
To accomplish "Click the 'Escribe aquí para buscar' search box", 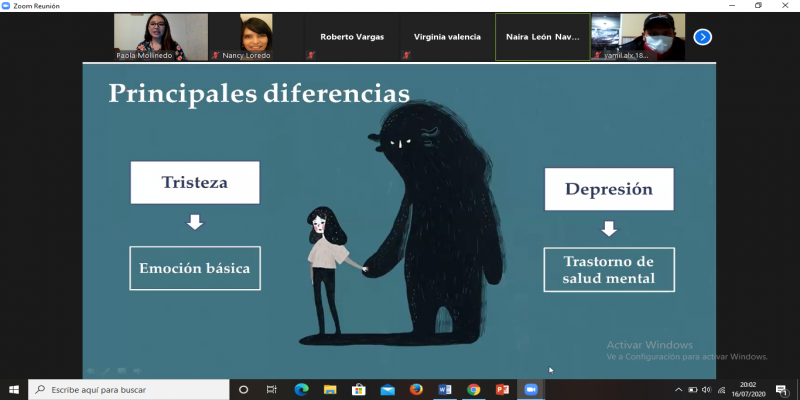I will [x=129, y=390].
